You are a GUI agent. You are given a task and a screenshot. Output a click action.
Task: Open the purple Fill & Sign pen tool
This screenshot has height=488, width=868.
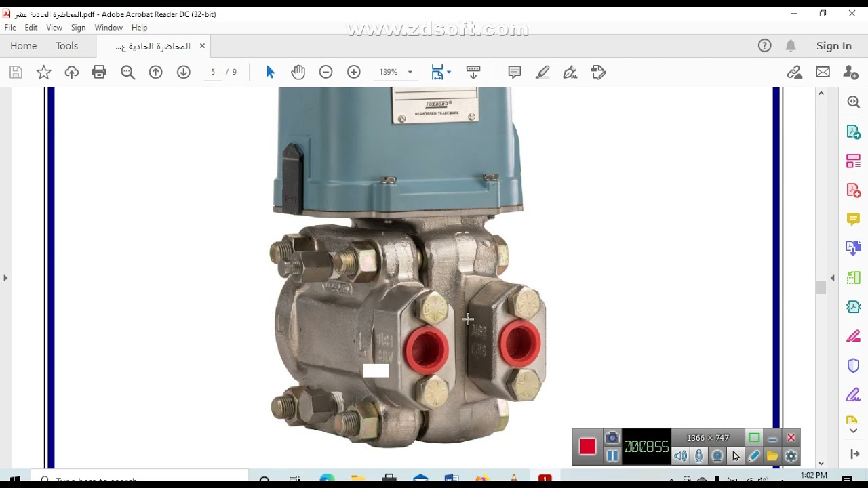854,394
